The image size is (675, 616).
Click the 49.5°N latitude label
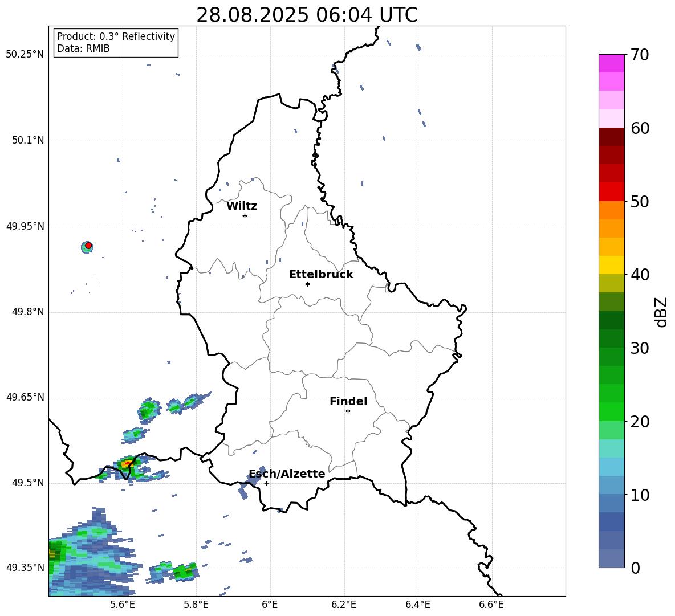coord(28,483)
